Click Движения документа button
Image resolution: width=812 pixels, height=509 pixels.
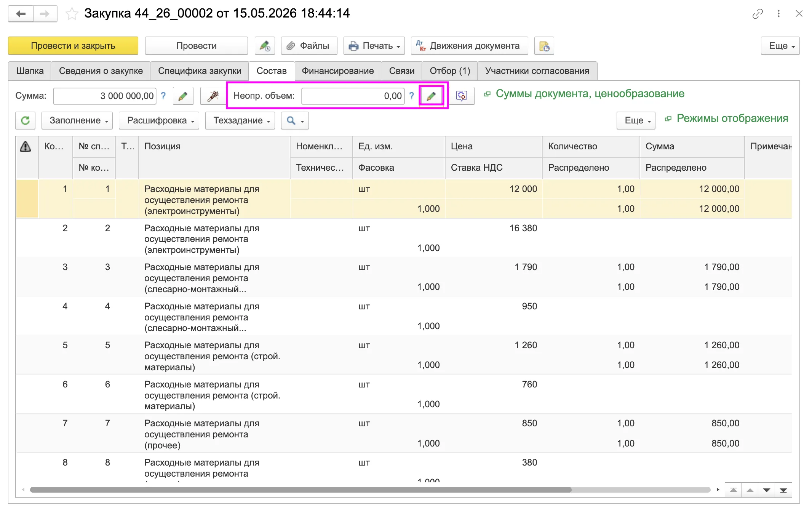469,46
